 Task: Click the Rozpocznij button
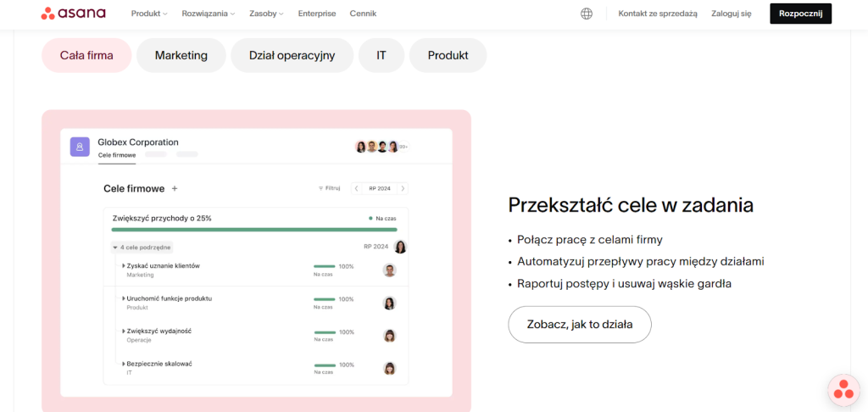800,14
